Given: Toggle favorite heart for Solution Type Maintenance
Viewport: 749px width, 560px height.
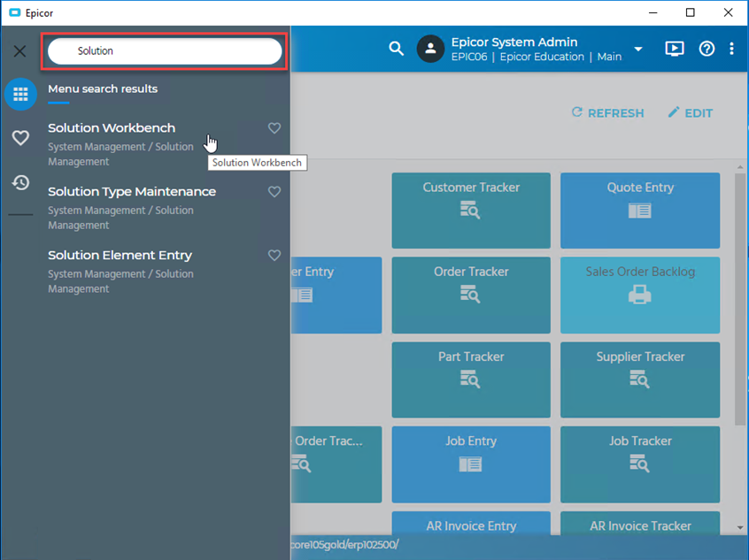Looking at the screenshot, I should point(274,192).
